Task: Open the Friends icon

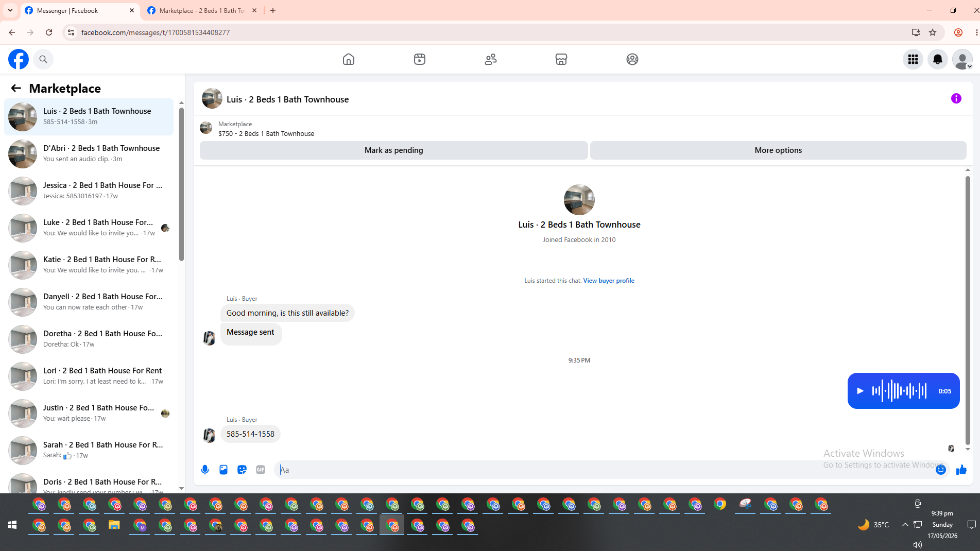Action: [491, 59]
